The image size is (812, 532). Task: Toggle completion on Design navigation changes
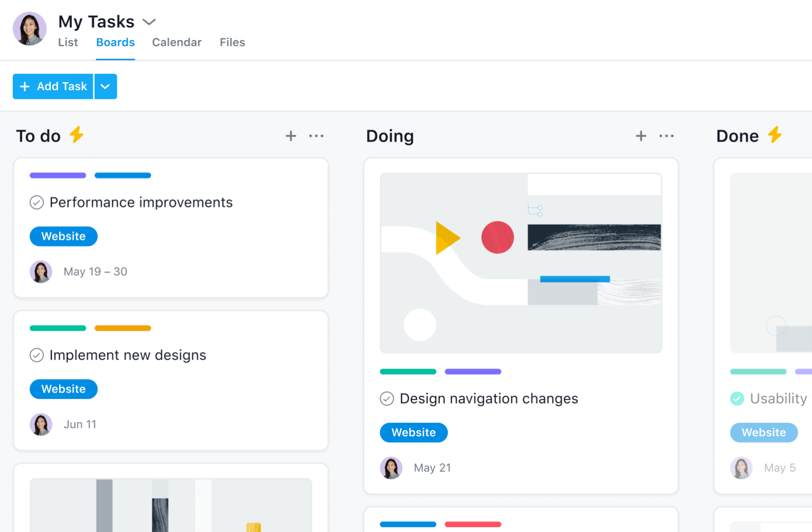click(386, 398)
